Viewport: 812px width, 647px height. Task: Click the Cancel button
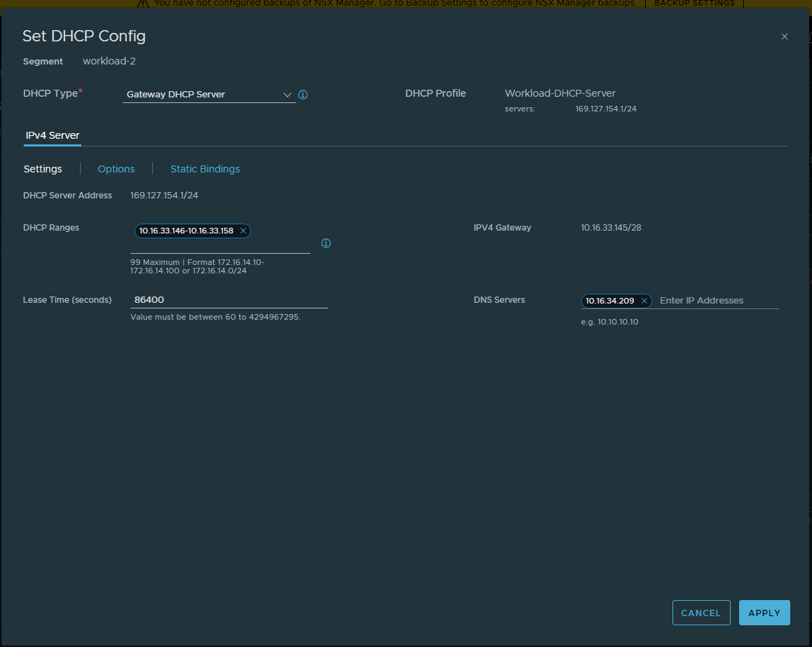coord(701,613)
